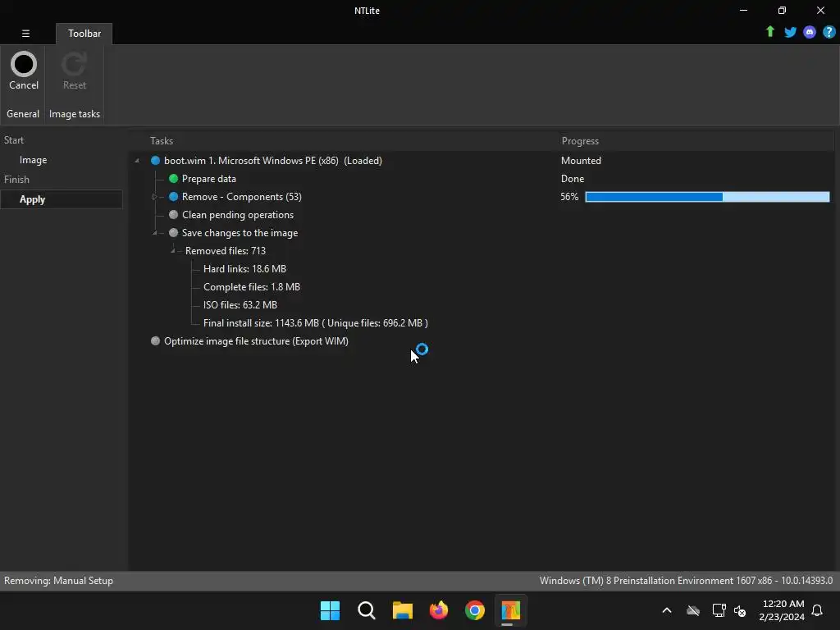Open the Image page in sidebar

(33, 160)
